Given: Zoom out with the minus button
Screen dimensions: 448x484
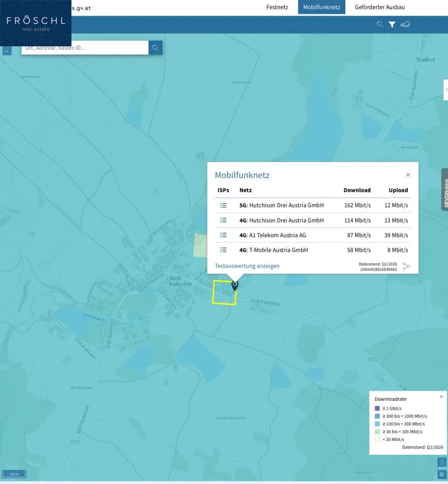Looking at the screenshot, I should (7, 51).
